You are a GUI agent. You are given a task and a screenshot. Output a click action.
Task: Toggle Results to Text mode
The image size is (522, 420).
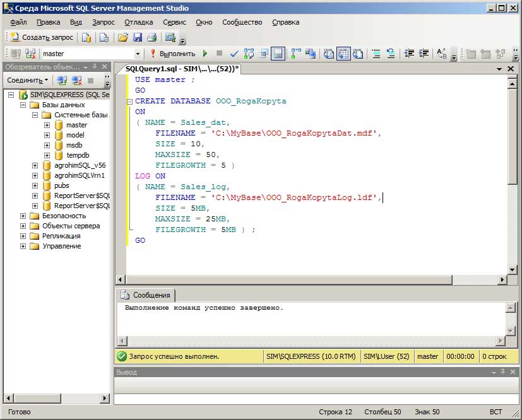[x=328, y=54]
